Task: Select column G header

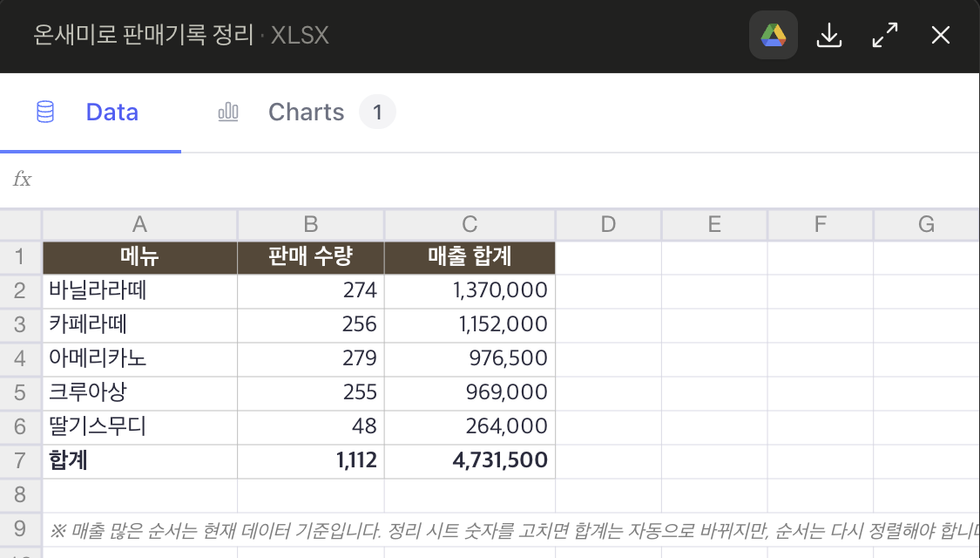Action: click(x=926, y=224)
